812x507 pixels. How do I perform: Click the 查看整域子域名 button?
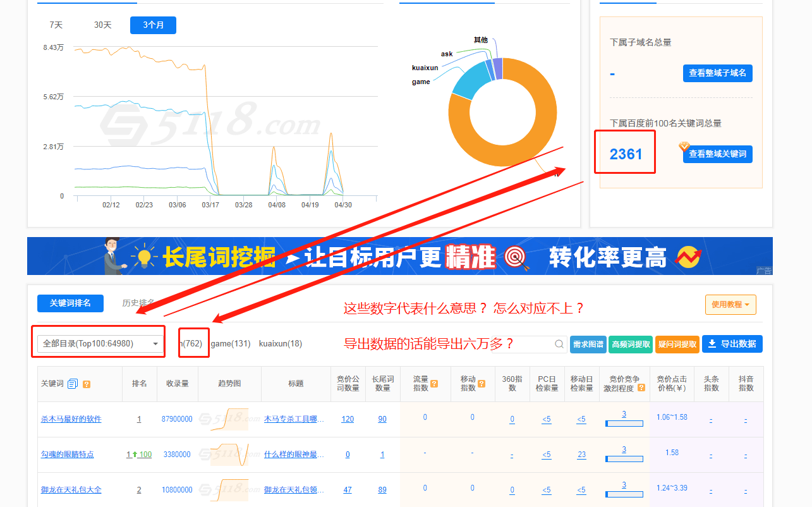tap(717, 73)
